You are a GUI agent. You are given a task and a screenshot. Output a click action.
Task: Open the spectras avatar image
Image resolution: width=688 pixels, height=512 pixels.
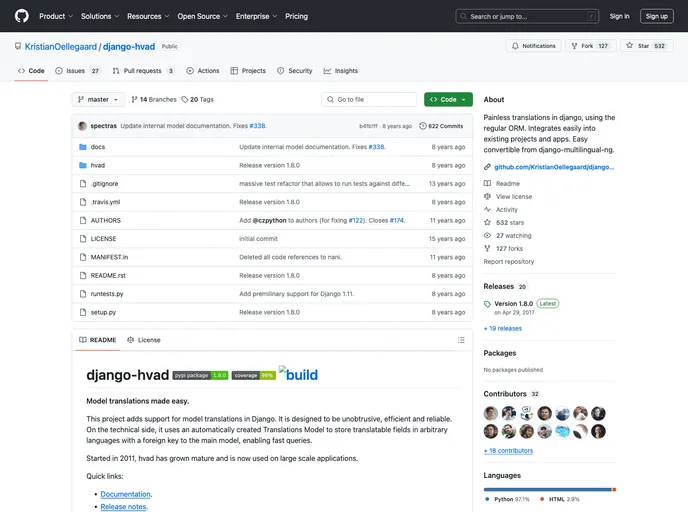pyautogui.click(x=82, y=126)
